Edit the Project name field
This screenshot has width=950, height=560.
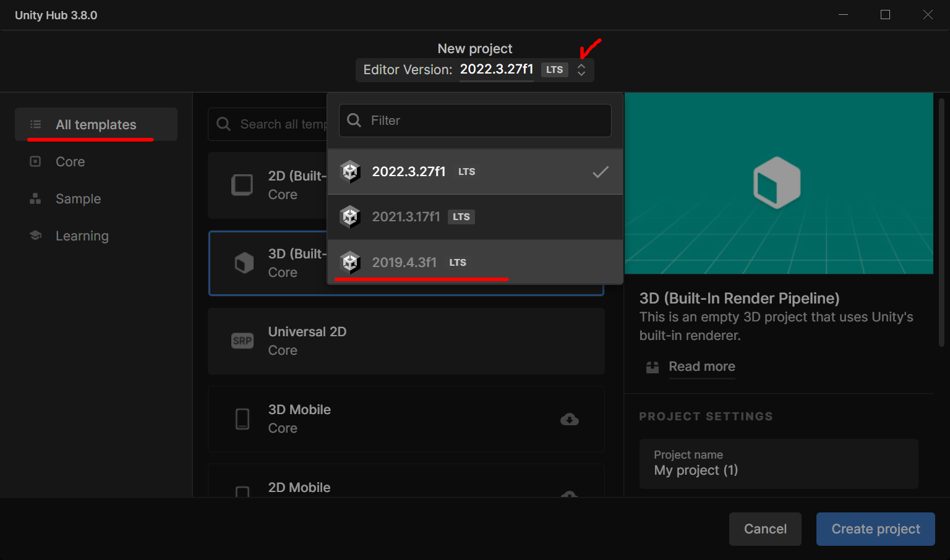coord(779,464)
